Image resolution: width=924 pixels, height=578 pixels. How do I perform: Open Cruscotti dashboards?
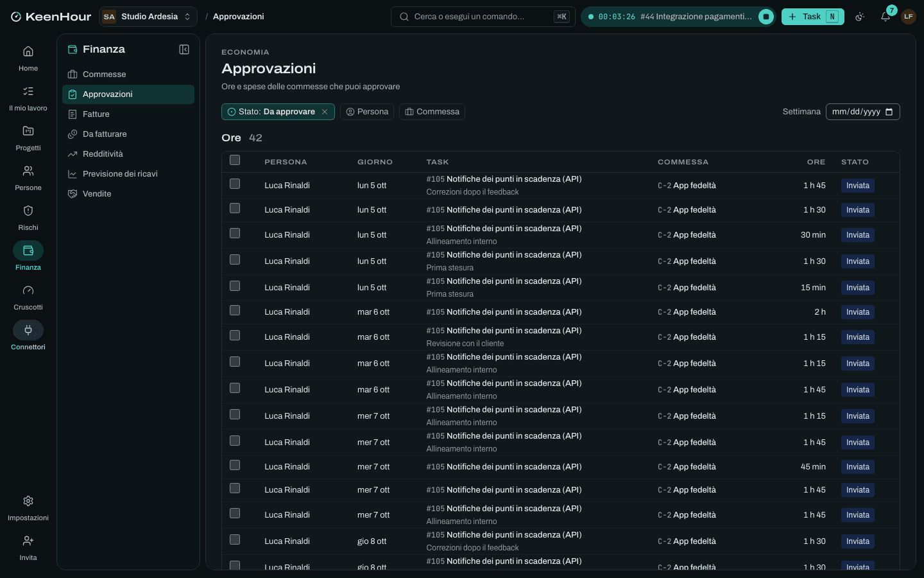click(28, 297)
